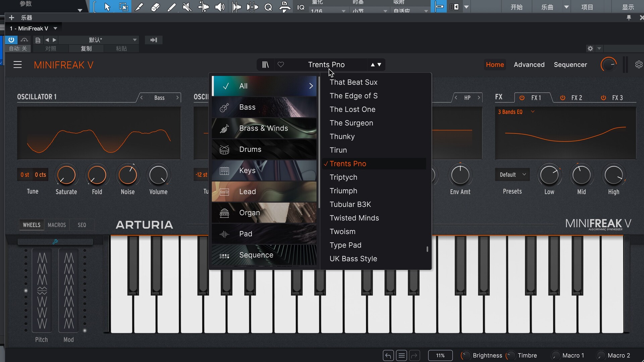644x362 pixels.
Task: Click the plugin host gear icon
Action: point(590,48)
